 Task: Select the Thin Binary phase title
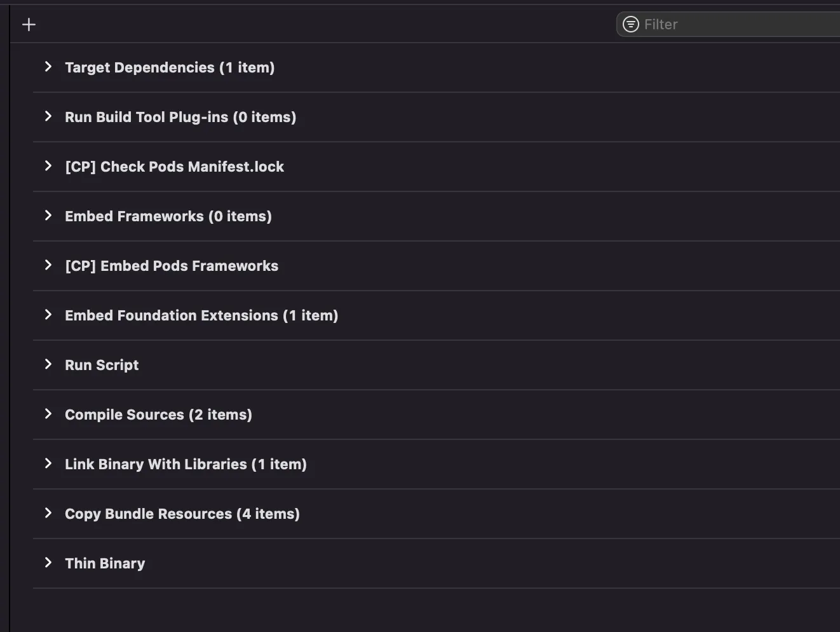(x=105, y=563)
